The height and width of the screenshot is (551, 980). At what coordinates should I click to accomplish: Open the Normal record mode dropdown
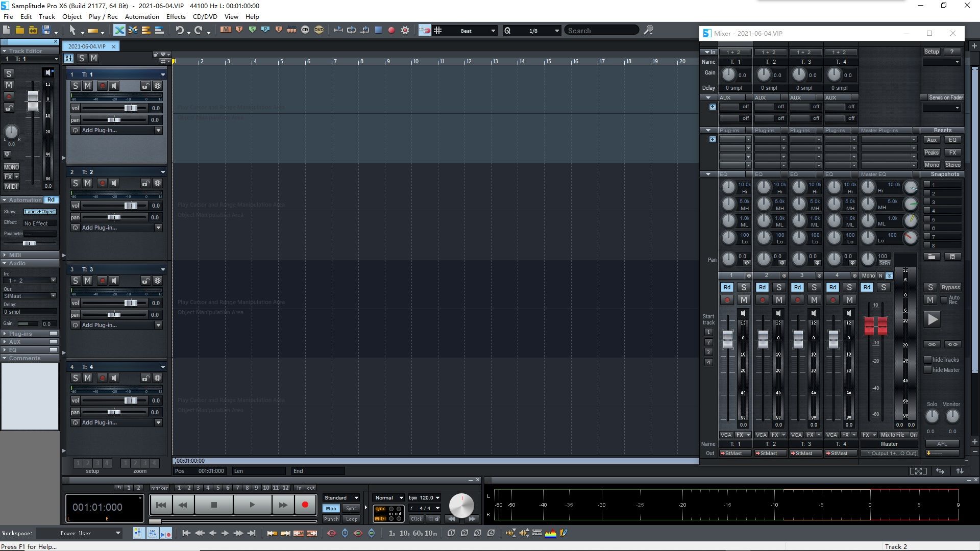[x=388, y=498]
